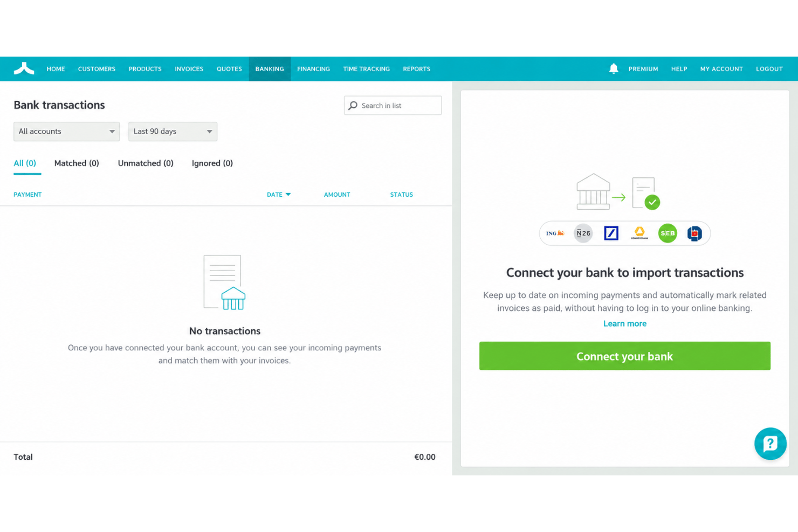The image size is (798, 532).
Task: Follow the Learn more link
Action: click(x=624, y=323)
